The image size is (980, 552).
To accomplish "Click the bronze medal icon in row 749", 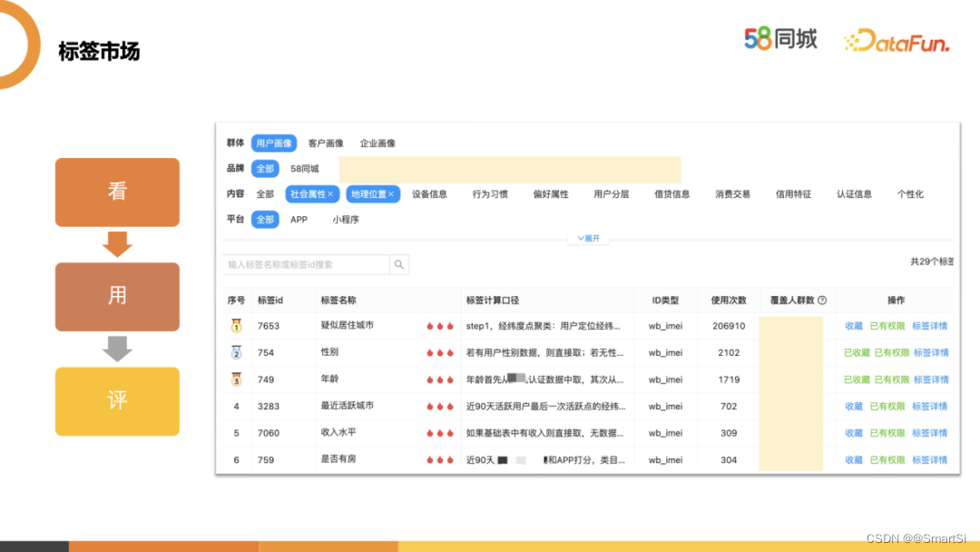I will (236, 379).
